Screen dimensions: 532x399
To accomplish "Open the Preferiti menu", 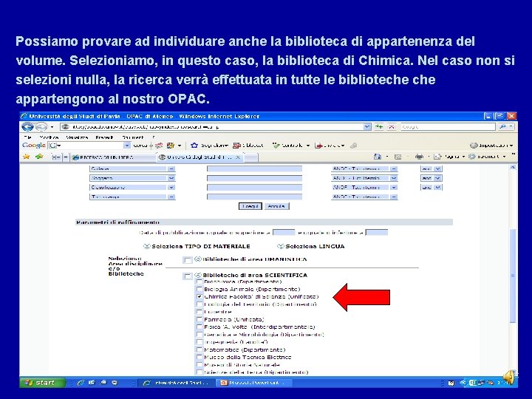I will point(104,137).
